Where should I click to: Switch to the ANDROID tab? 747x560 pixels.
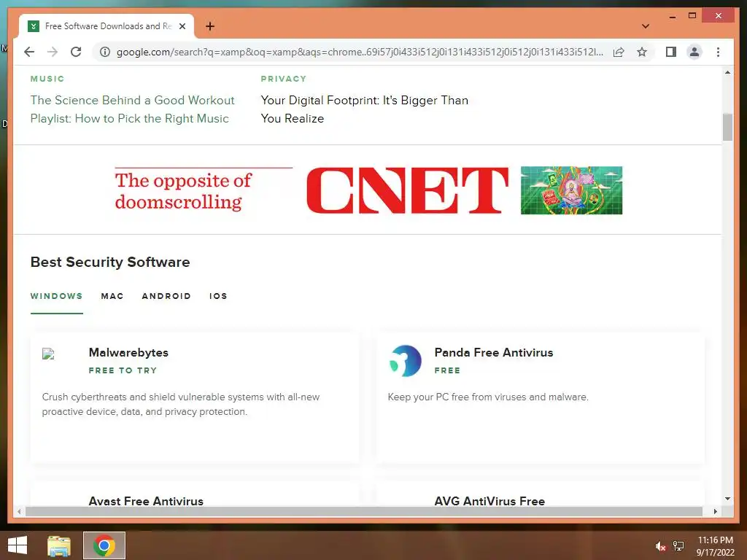coord(166,296)
